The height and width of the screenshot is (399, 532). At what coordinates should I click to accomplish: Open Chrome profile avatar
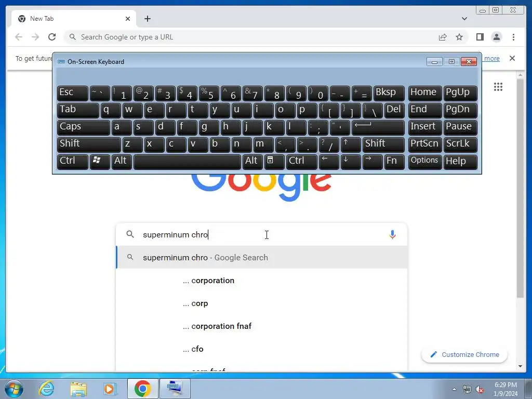coord(496,37)
